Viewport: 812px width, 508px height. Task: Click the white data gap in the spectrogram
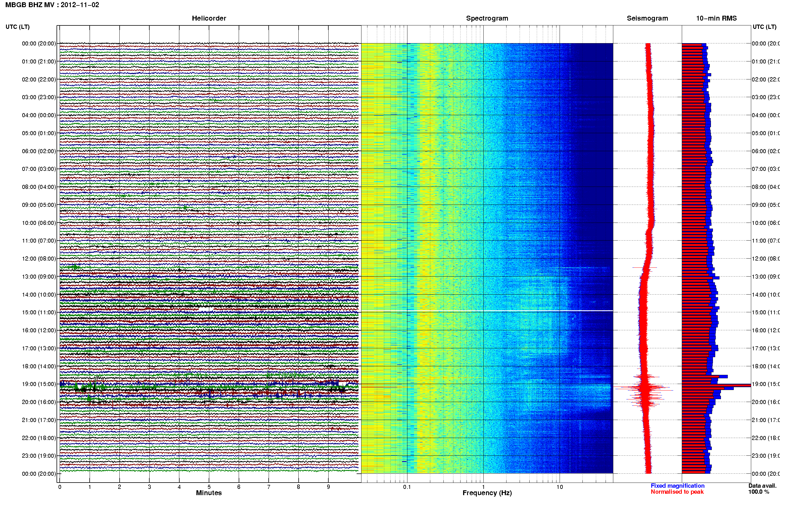(487, 311)
